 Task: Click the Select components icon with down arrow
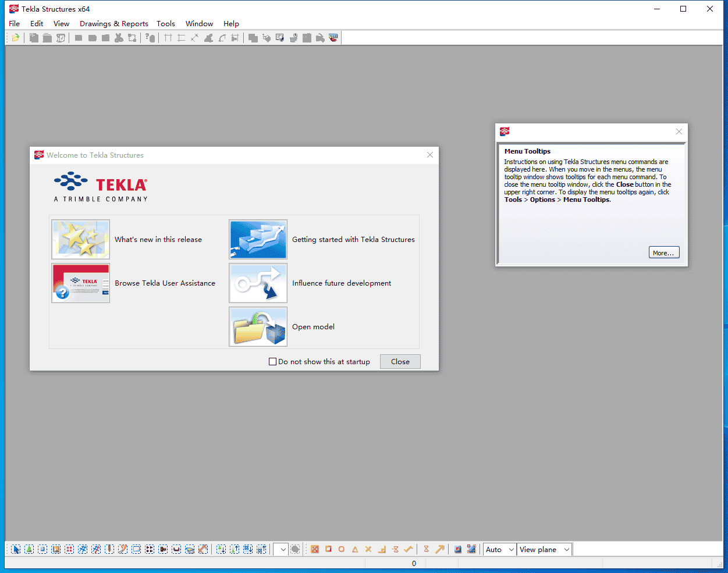[x=221, y=549]
